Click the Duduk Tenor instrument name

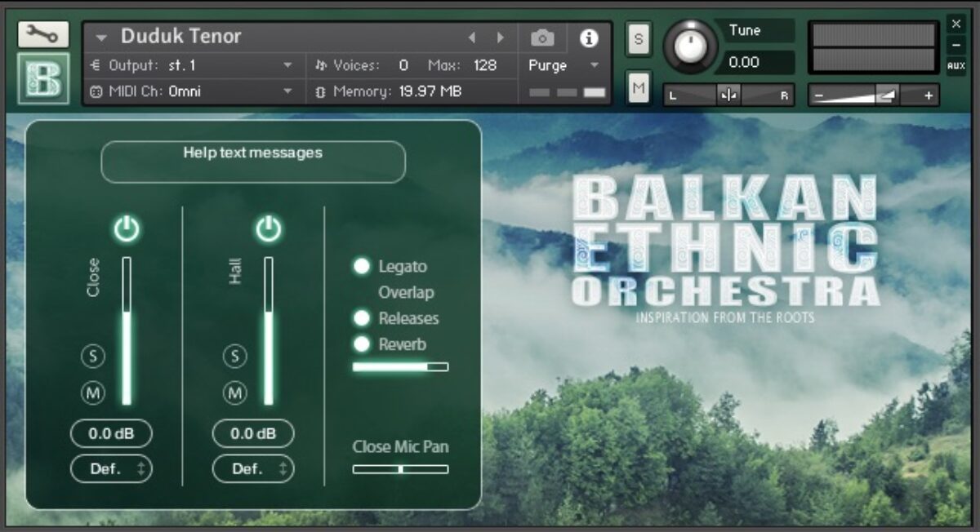[181, 37]
